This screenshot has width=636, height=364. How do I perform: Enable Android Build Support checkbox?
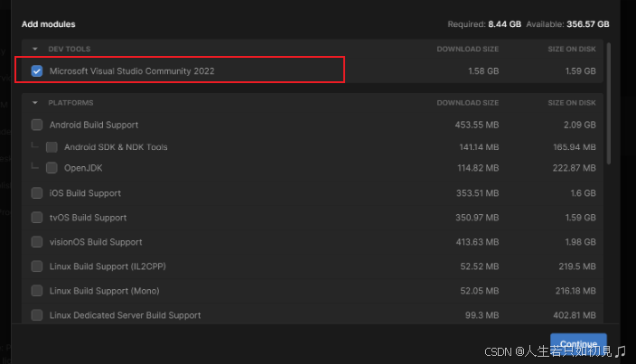pyautogui.click(x=37, y=125)
